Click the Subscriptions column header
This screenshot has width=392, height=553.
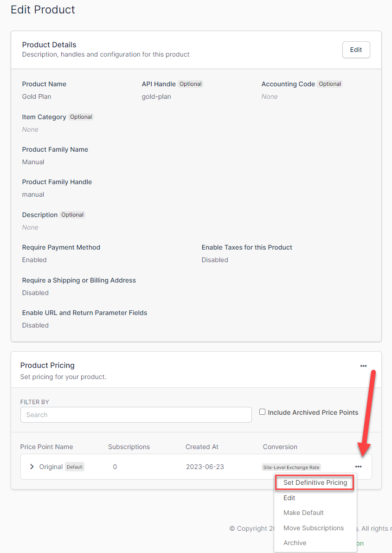[129, 447]
